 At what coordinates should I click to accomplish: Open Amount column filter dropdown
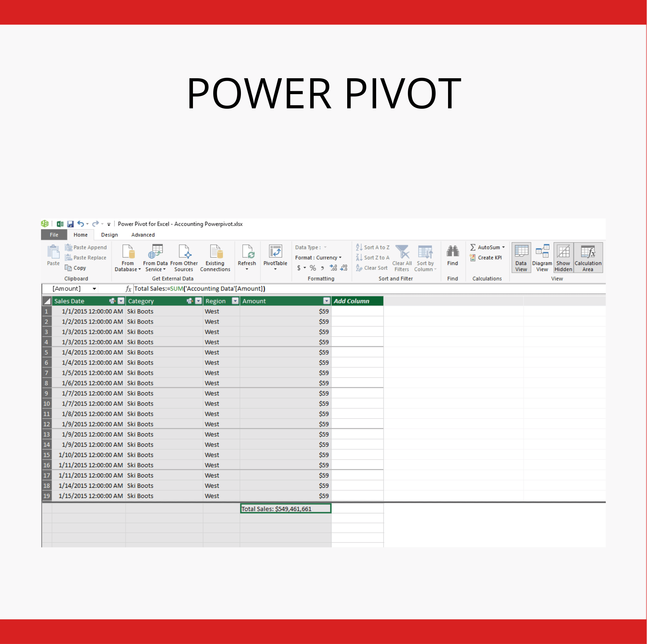tap(326, 301)
